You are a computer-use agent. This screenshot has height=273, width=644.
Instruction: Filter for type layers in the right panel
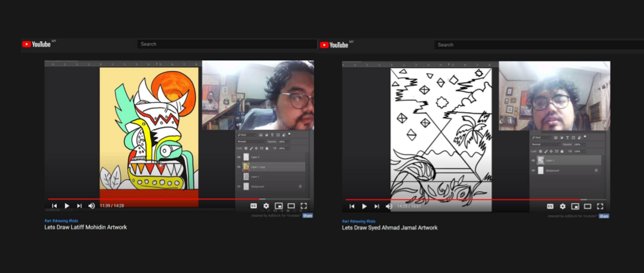point(567,138)
